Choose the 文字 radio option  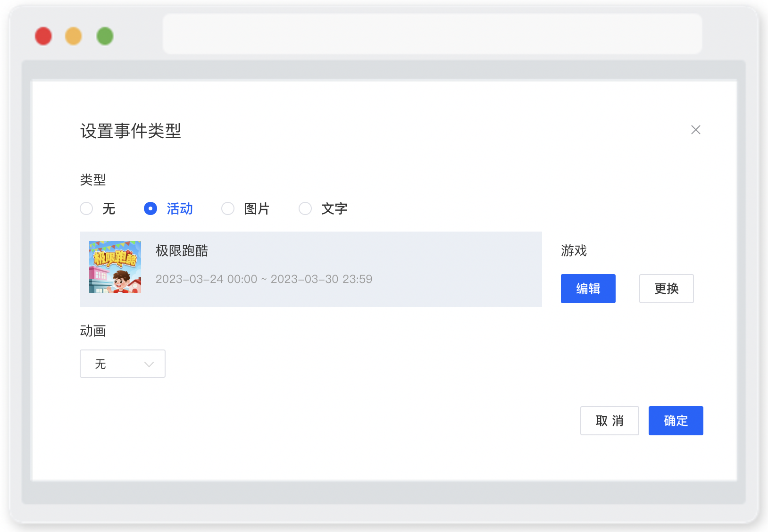pyautogui.click(x=305, y=208)
